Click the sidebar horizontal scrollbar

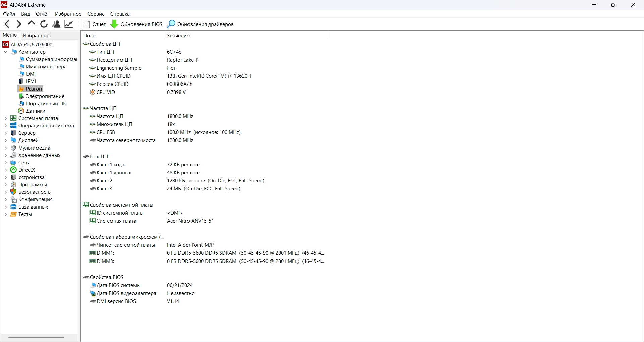point(36,337)
